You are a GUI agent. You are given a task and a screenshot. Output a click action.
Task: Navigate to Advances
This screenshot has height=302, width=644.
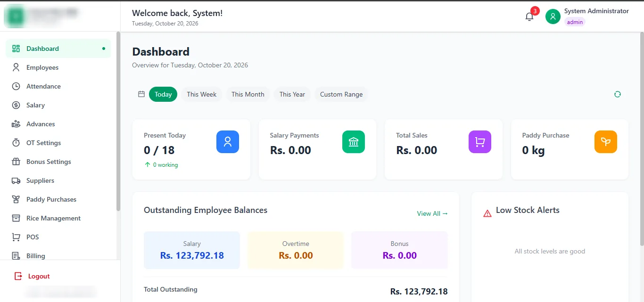coord(58,124)
